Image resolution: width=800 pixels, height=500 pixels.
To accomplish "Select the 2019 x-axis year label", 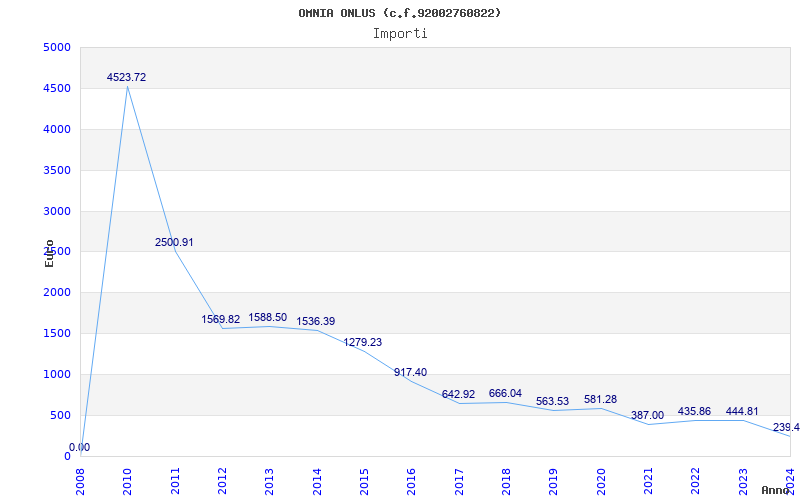I will (554, 482).
